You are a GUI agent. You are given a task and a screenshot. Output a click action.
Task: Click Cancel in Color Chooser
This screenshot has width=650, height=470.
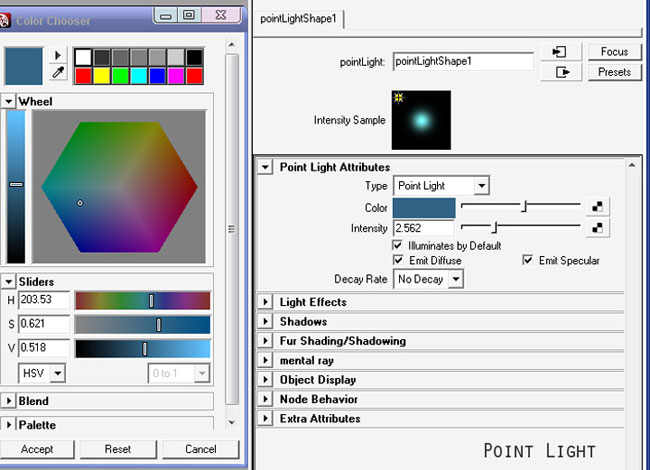pyautogui.click(x=201, y=449)
